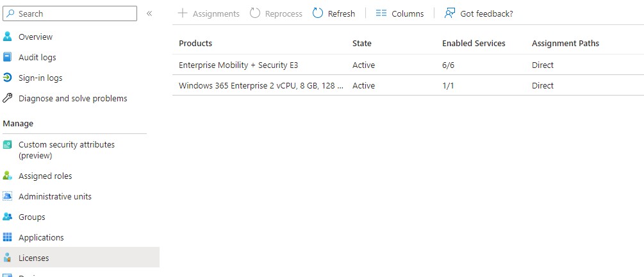The image size is (644, 277).
Task: Sort by State column header
Action: [x=362, y=43]
